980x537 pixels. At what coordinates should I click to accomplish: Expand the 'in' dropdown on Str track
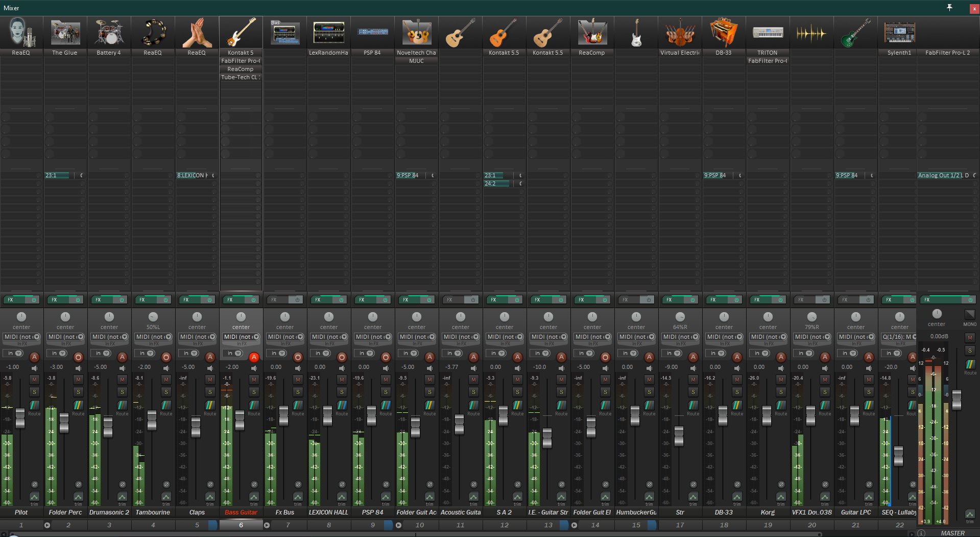click(x=675, y=353)
